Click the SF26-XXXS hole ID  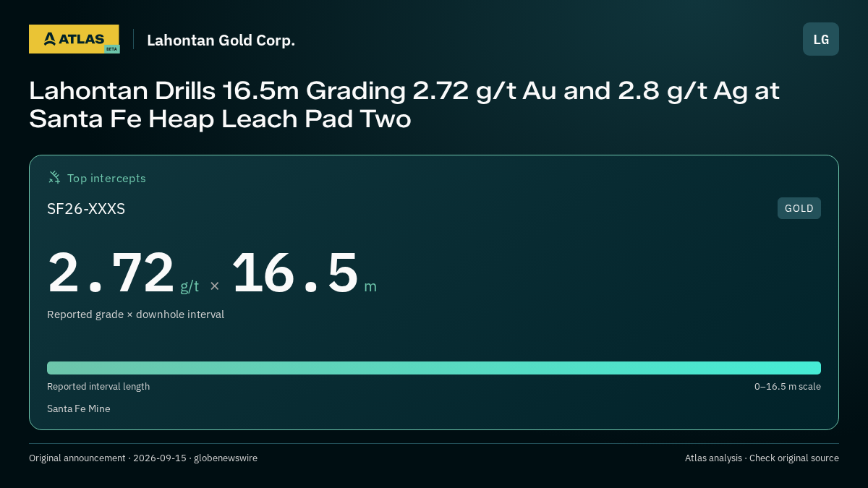point(86,209)
